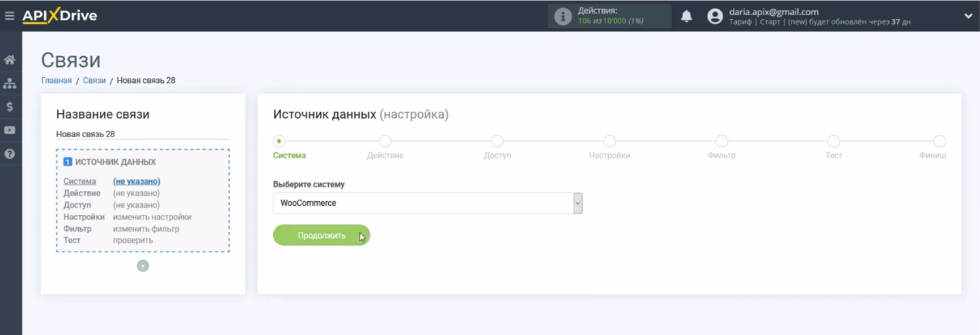Click the actions info icon
The image size is (980, 335).
[562, 16]
